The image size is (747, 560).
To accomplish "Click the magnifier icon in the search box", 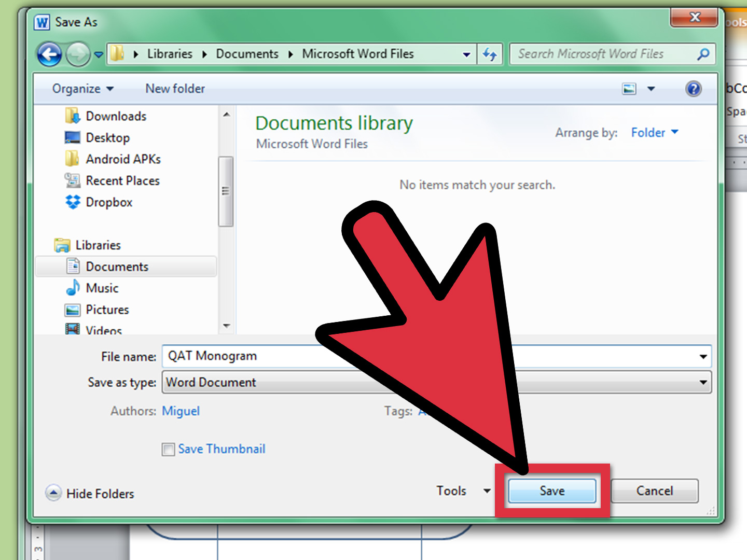I will [703, 54].
